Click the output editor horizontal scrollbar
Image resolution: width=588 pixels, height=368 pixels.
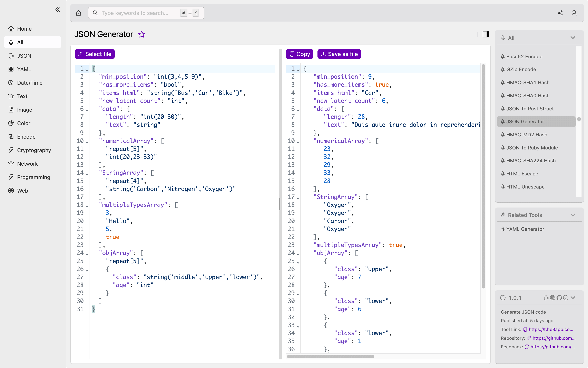pos(330,357)
